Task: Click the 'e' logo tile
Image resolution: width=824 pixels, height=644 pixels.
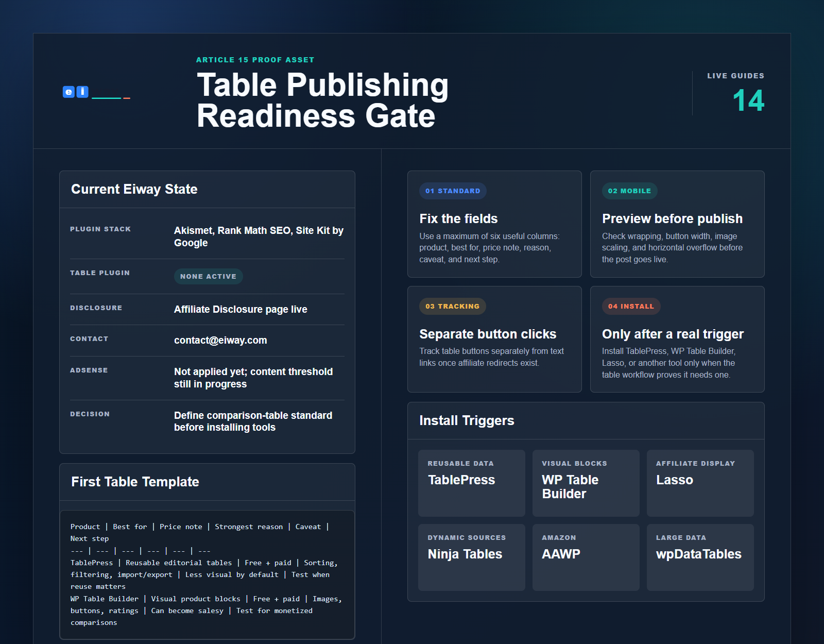Action: click(68, 92)
